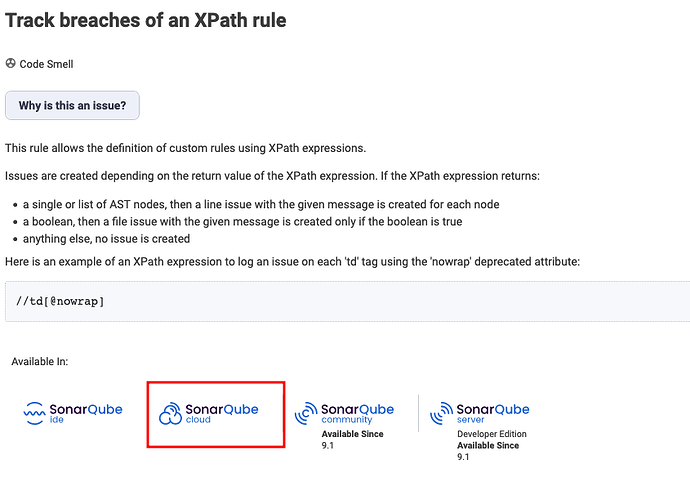Click the SonarQube IDE wave logo icon
This screenshot has width=690, height=490.
(x=34, y=411)
